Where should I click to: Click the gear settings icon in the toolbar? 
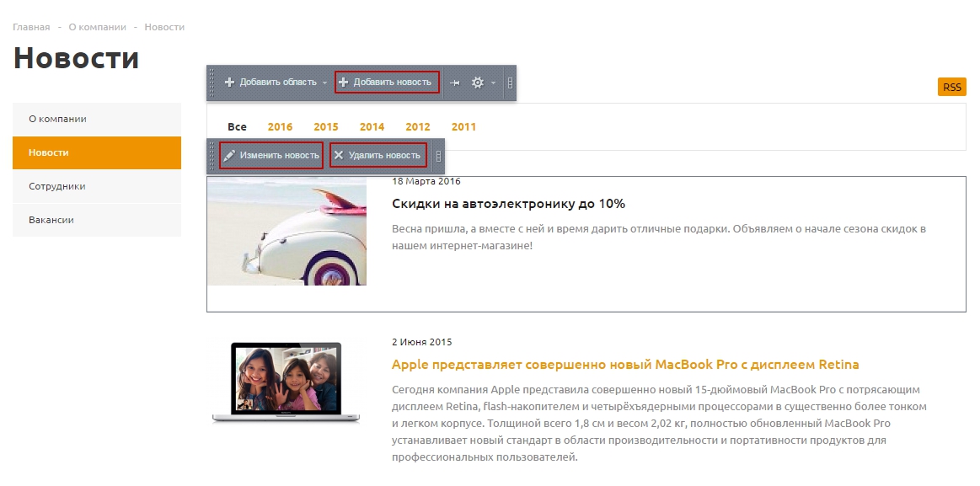tap(478, 83)
